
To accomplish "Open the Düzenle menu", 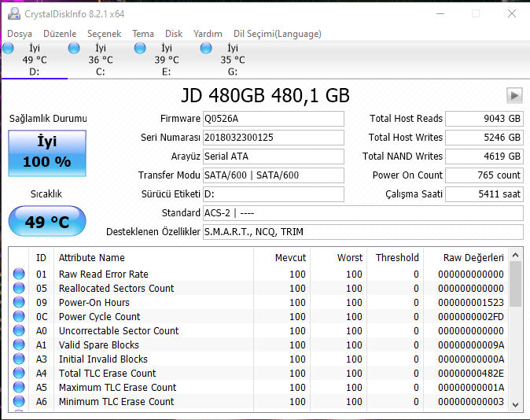I will [x=60, y=34].
